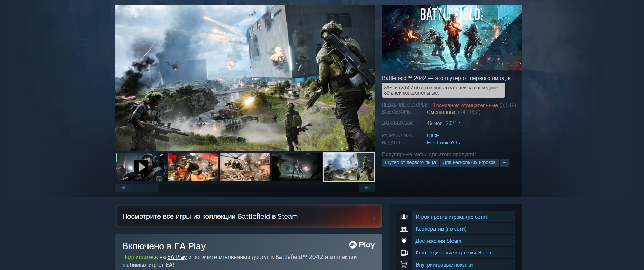Expand more tags with plus button
Screen dimensions: 644x270
pyautogui.click(x=504, y=163)
